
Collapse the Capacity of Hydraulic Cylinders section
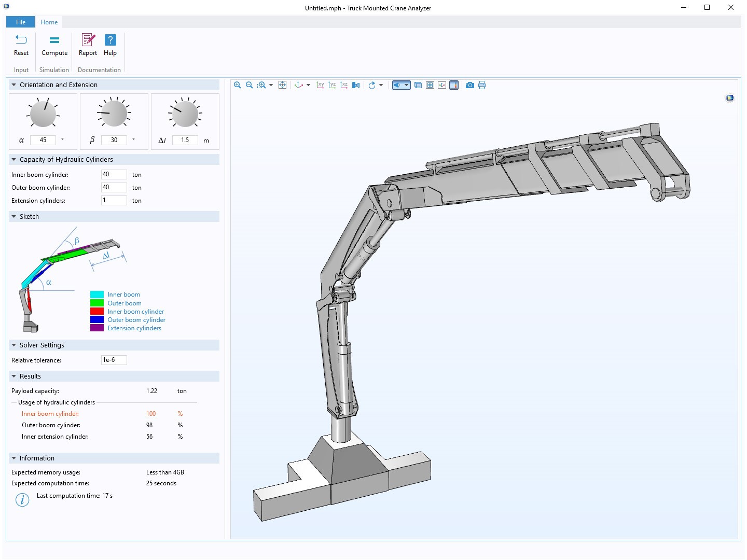(14, 160)
